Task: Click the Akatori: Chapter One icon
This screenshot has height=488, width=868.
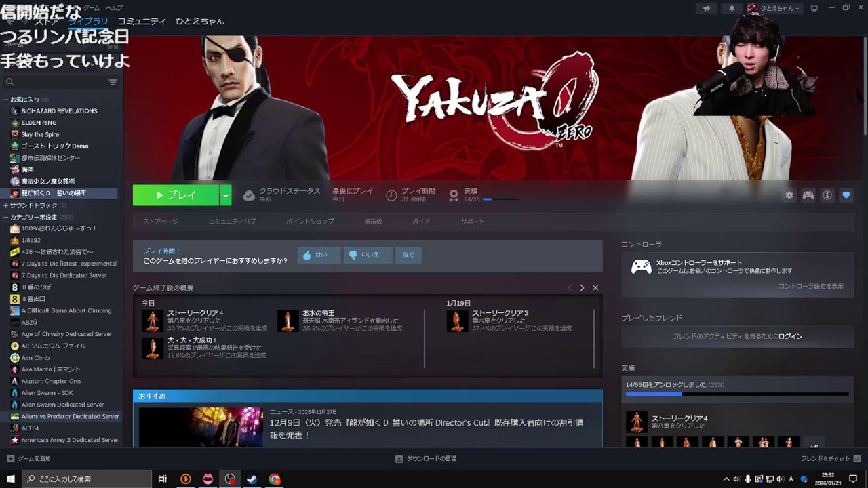Action: point(15,381)
